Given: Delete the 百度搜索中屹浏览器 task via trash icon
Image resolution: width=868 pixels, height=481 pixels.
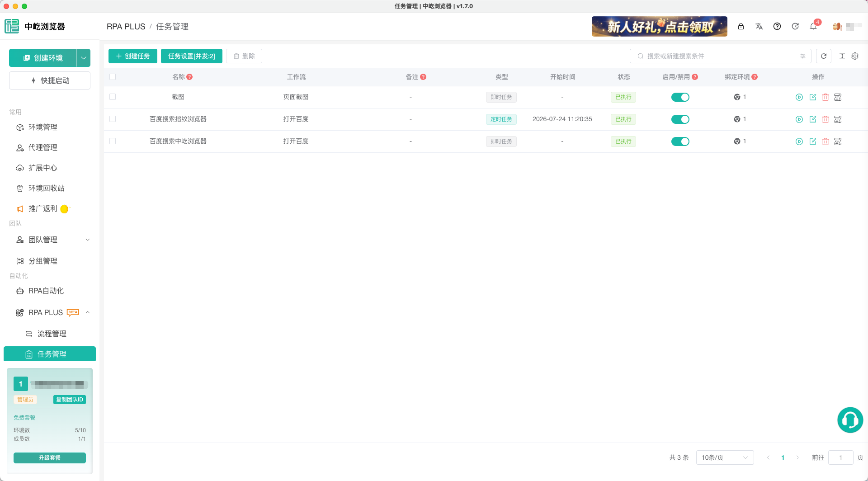Looking at the screenshot, I should pos(826,141).
